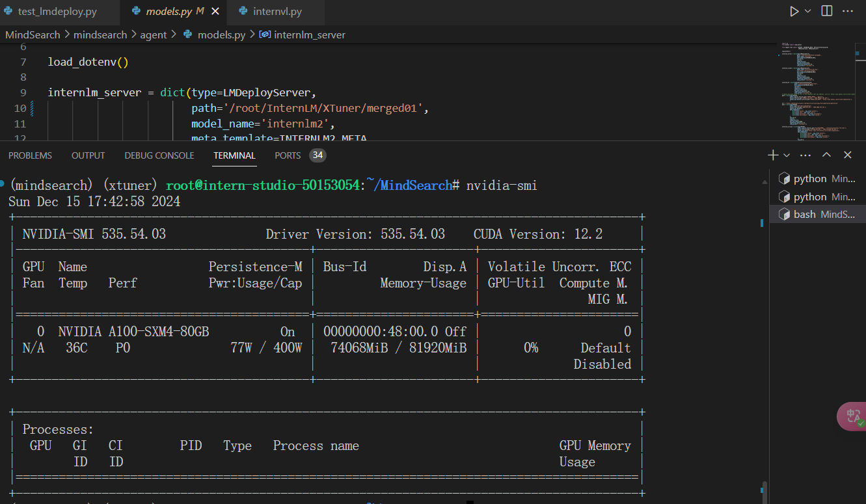Viewport: 866px width, 504px height.
Task: Split the editor to the right
Action: pos(827,11)
